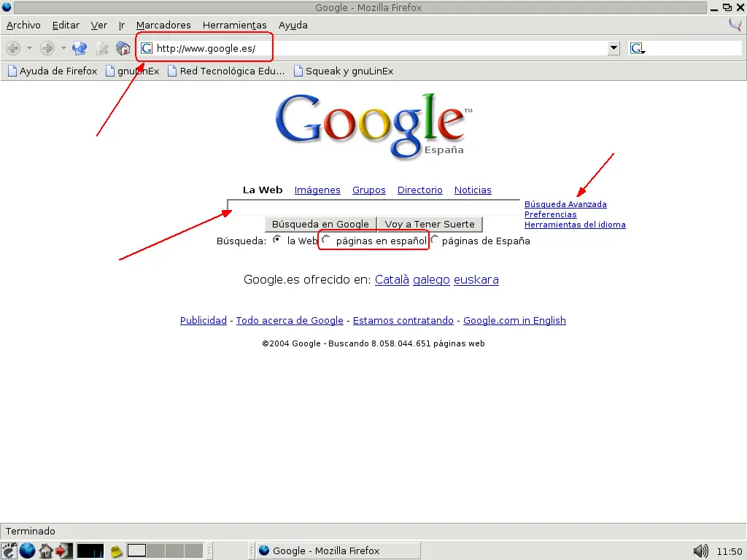Click the 'Google - Mozilla Firefox' taskbar button
This screenshot has height=560, width=747.
pyautogui.click(x=338, y=551)
